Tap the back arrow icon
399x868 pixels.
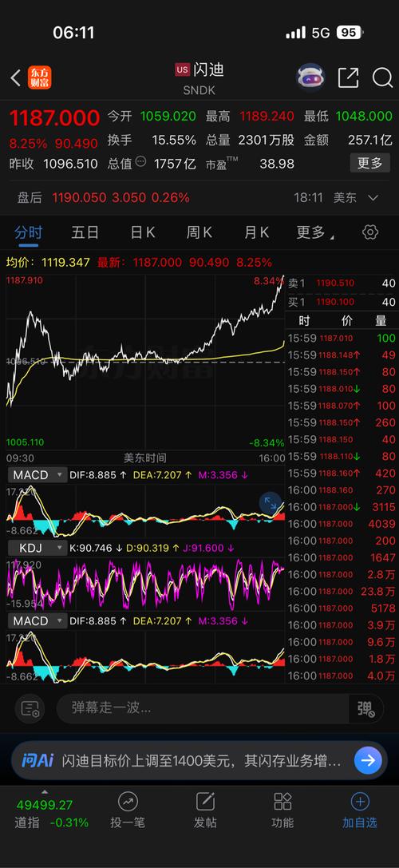click(15, 77)
